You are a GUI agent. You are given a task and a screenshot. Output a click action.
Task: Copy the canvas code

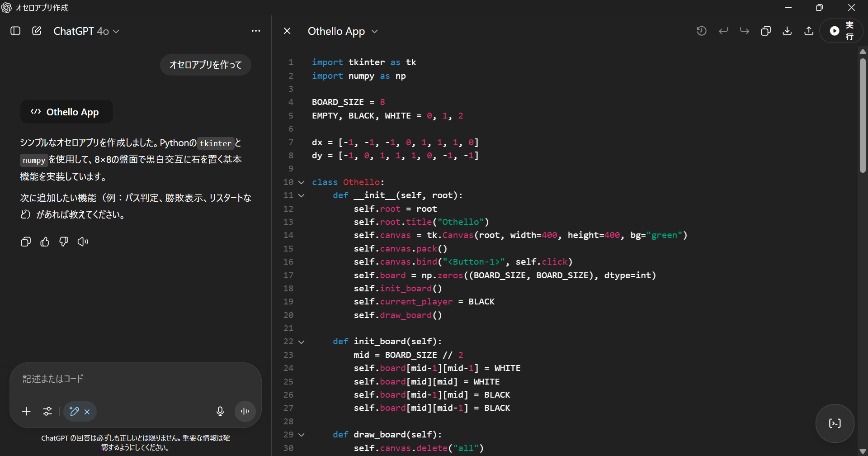coord(766,31)
